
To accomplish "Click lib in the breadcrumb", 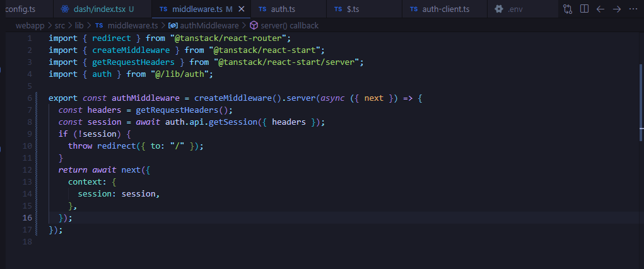I will coord(79,25).
